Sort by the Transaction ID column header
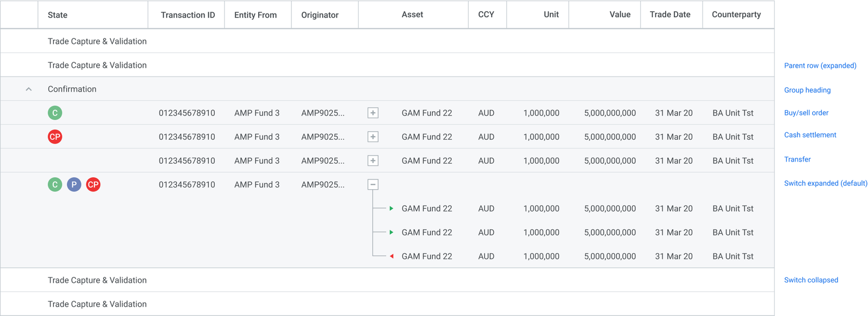Image resolution: width=868 pixels, height=316 pixels. tap(188, 15)
